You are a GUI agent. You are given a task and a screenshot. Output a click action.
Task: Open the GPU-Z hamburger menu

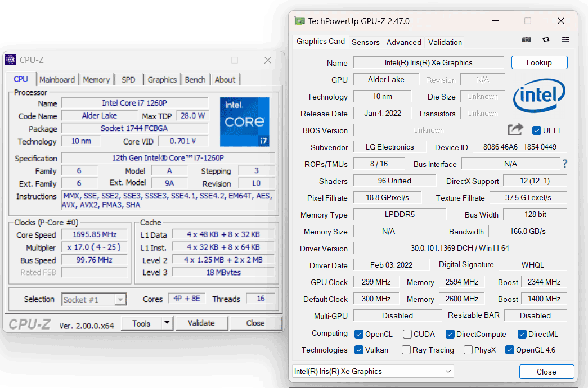click(x=565, y=39)
